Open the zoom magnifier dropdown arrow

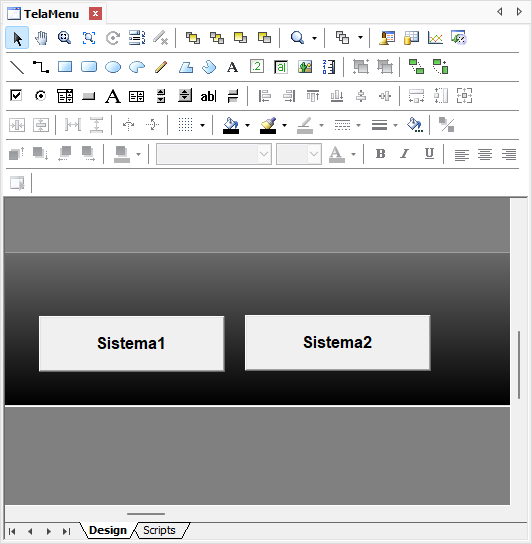(314, 38)
